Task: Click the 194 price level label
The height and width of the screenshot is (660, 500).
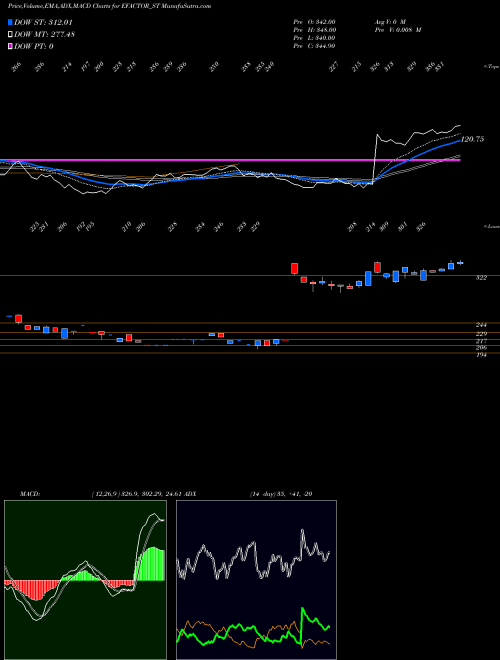Action: point(481,355)
